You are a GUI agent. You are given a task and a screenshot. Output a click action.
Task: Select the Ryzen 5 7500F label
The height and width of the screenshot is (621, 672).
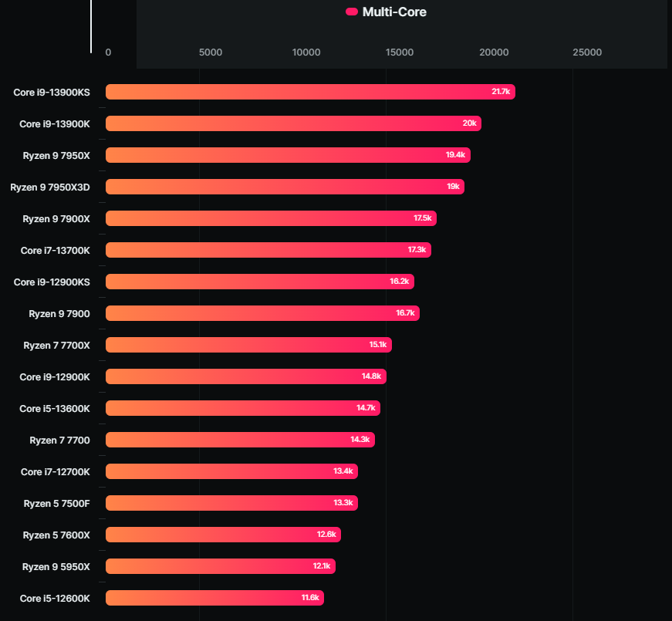click(x=56, y=504)
